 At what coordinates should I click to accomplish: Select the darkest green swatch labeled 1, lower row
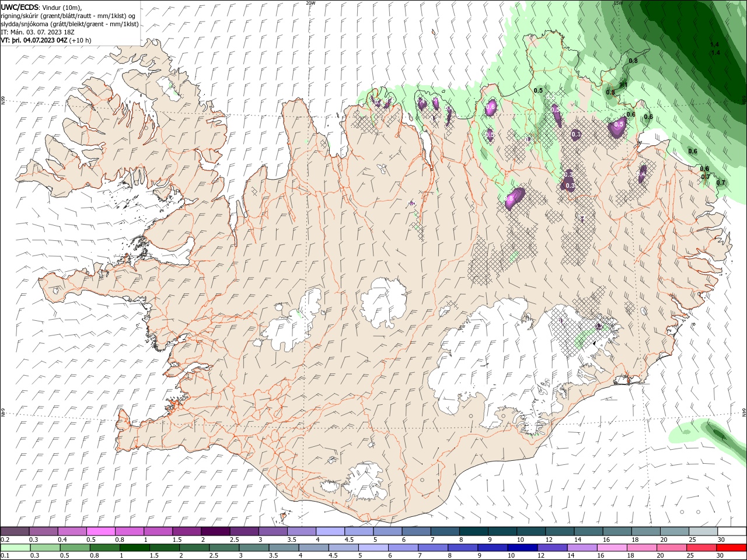coord(135,548)
